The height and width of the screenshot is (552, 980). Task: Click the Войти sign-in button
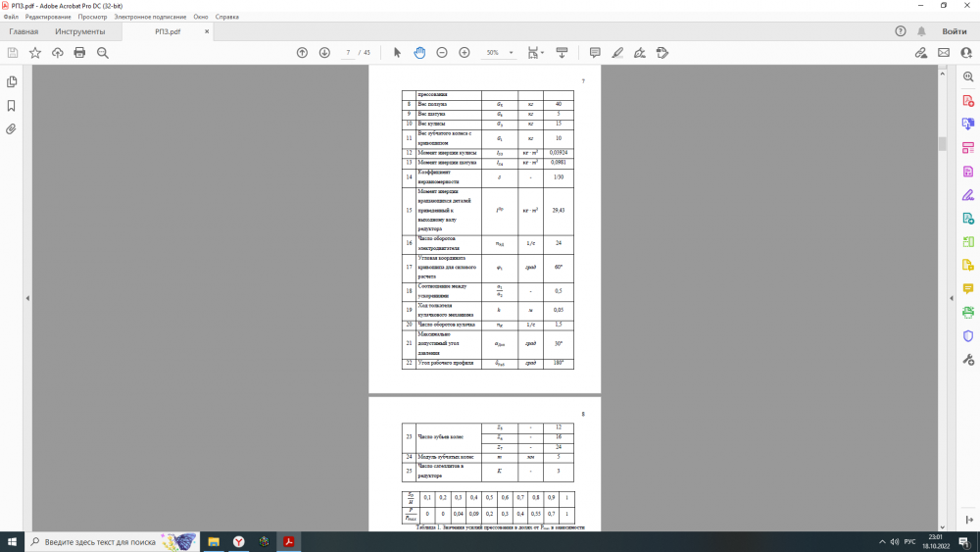(x=955, y=31)
